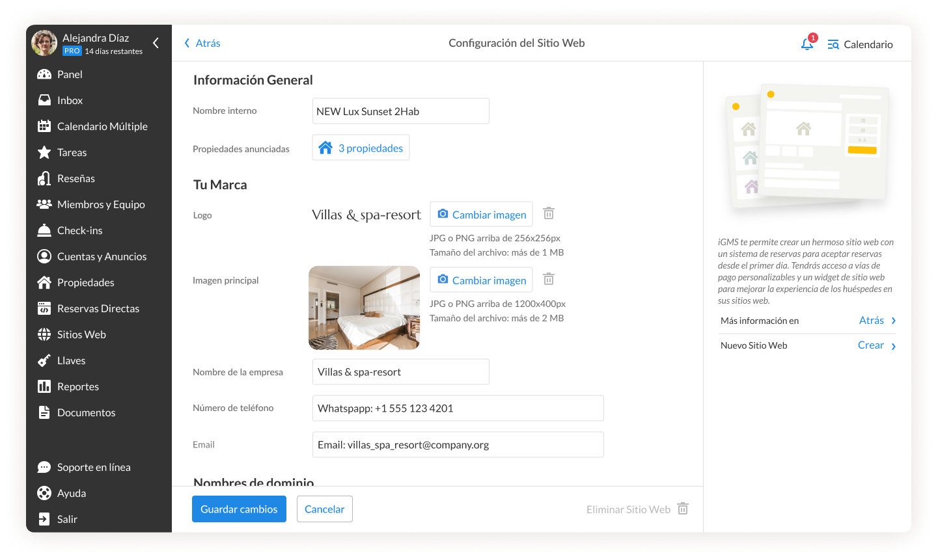Click the Soporte en línea chat icon

[44, 467]
